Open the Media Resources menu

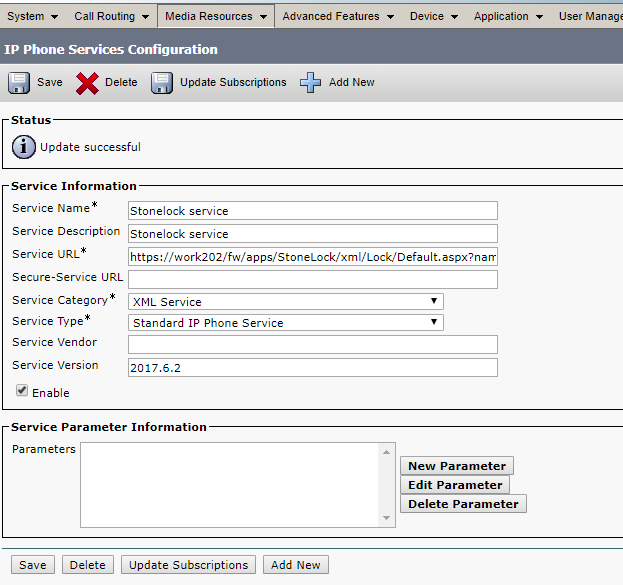tap(215, 16)
